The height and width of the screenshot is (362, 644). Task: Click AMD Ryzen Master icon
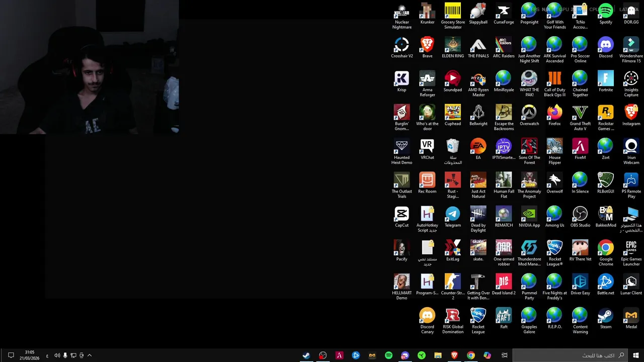coord(478,83)
